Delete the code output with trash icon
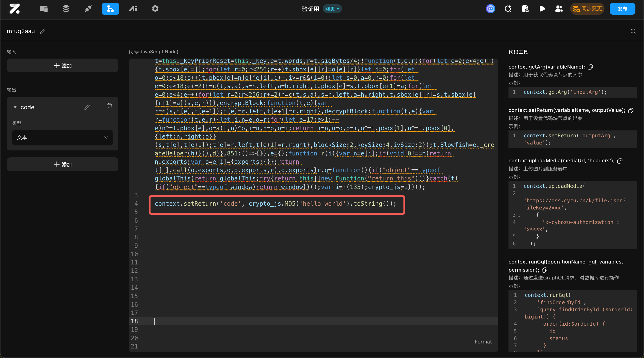 point(110,106)
